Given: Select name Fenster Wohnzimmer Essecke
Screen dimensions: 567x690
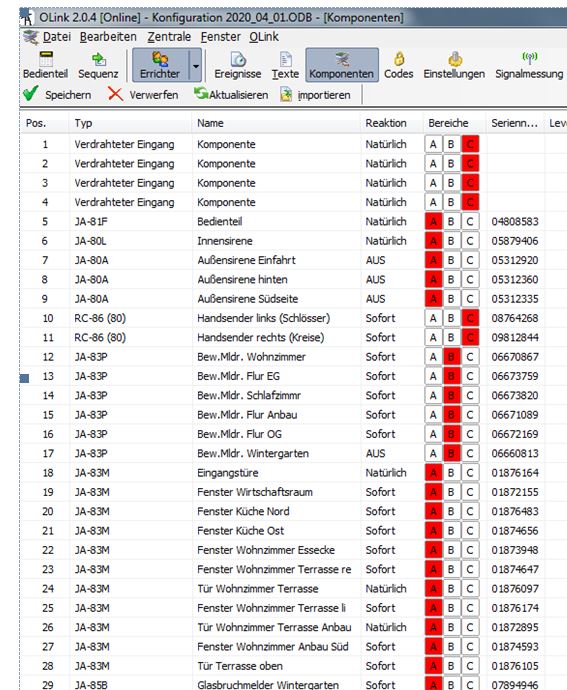Looking at the screenshot, I should pyautogui.click(x=266, y=550).
